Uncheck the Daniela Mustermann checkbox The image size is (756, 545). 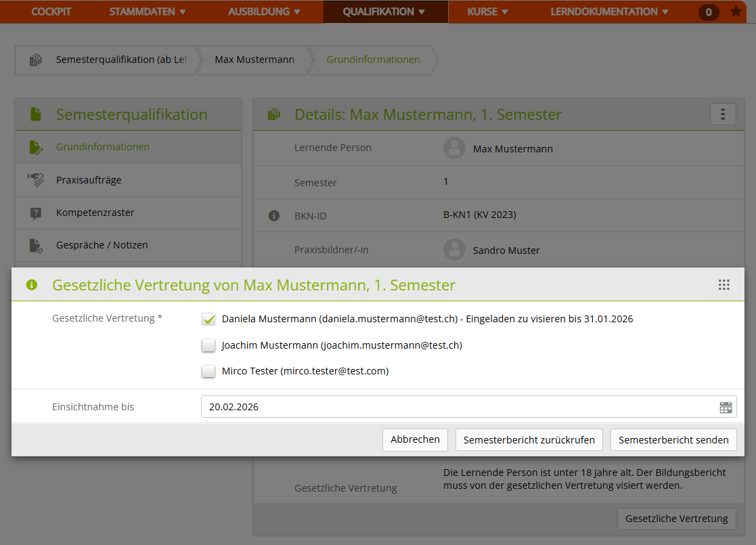pyautogui.click(x=208, y=319)
